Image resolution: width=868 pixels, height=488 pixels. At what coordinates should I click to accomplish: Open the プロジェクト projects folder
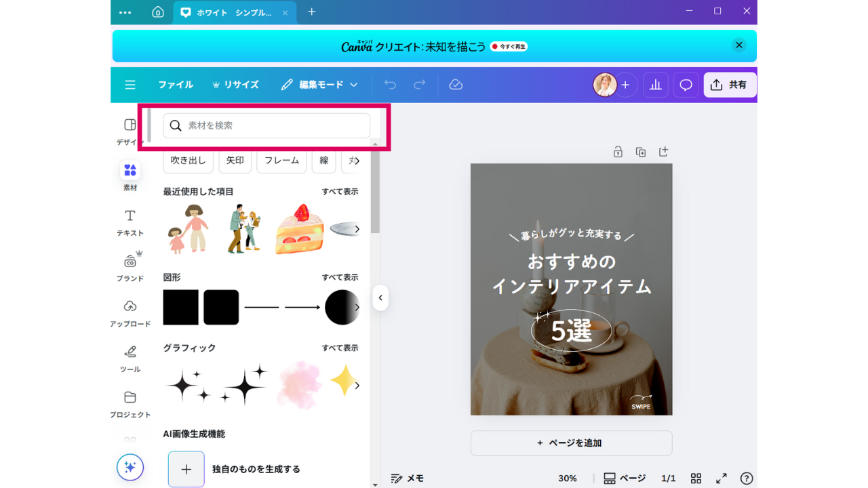130,403
